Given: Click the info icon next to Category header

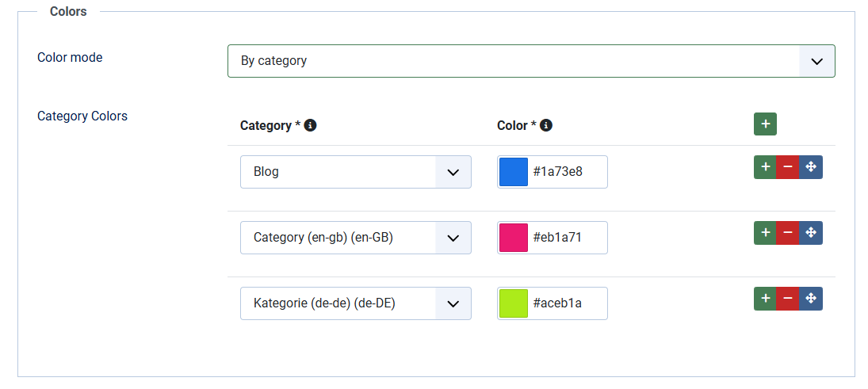Looking at the screenshot, I should (x=311, y=125).
